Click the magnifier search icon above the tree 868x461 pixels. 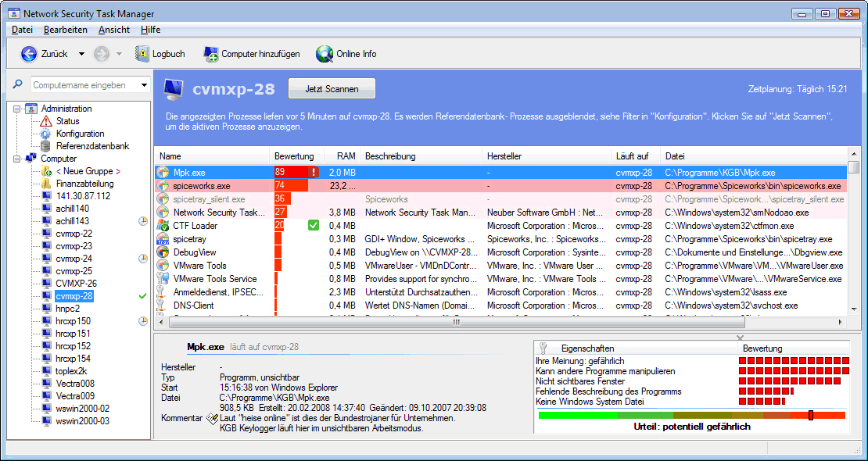[x=18, y=84]
